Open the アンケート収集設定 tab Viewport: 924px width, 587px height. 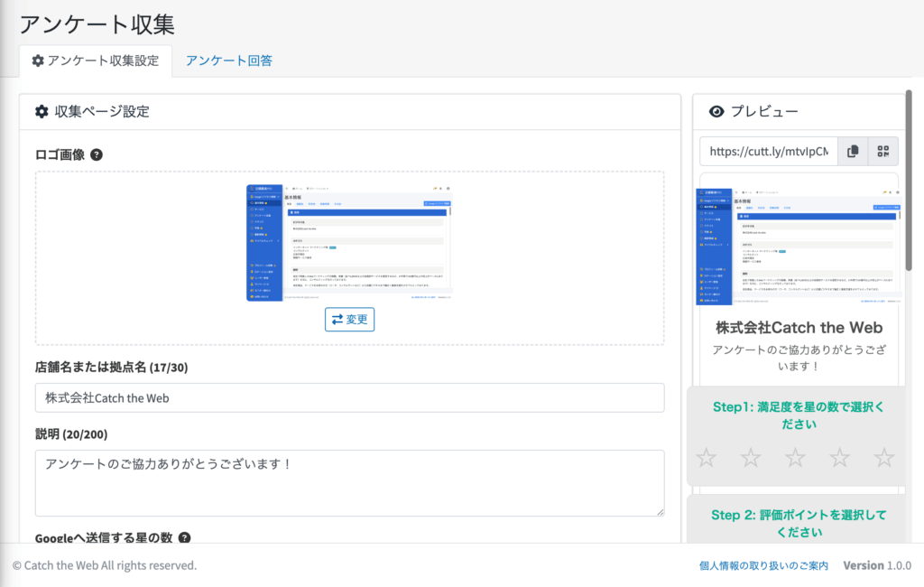pos(95,61)
